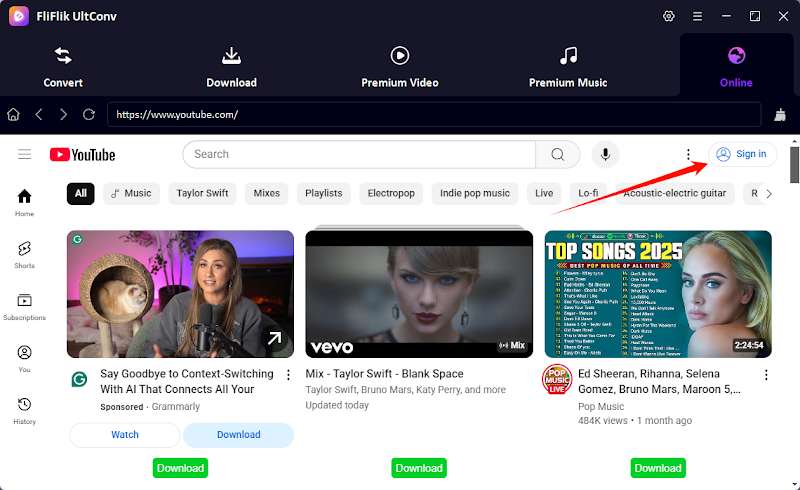Click the YouTube logo
The width and height of the screenshot is (800, 490).
(83, 155)
